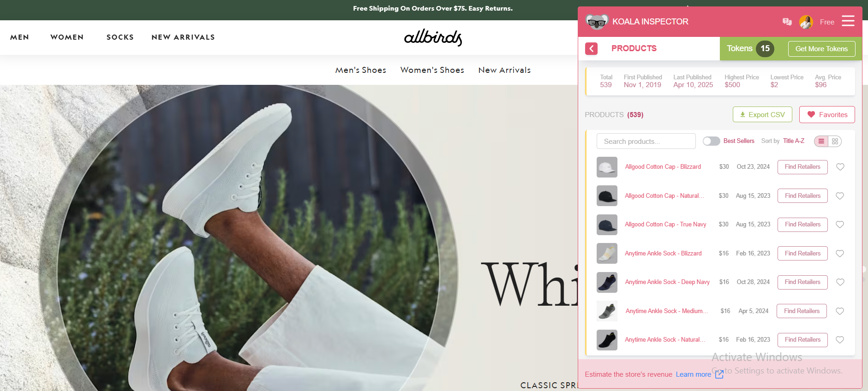Favorite Allgood Cotton Cap - Natural heart

pos(840,196)
